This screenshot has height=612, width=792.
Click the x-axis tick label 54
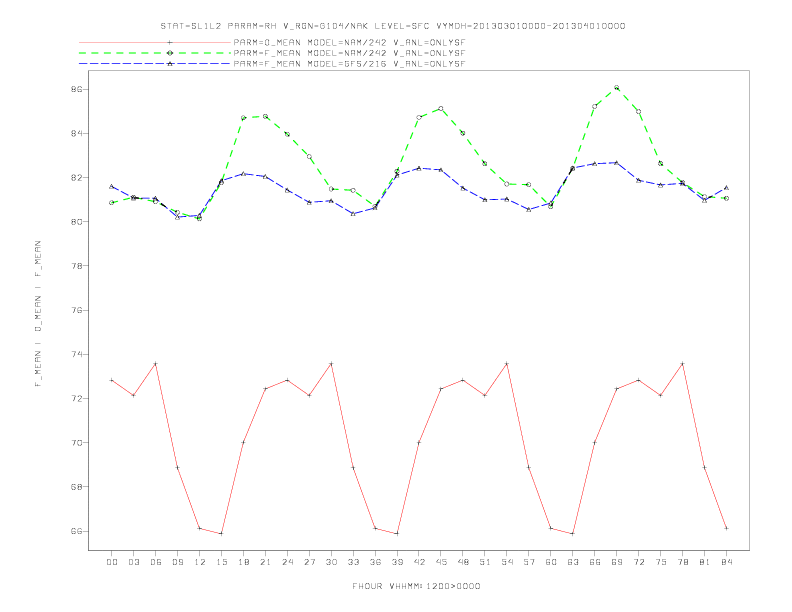pyautogui.click(x=507, y=562)
